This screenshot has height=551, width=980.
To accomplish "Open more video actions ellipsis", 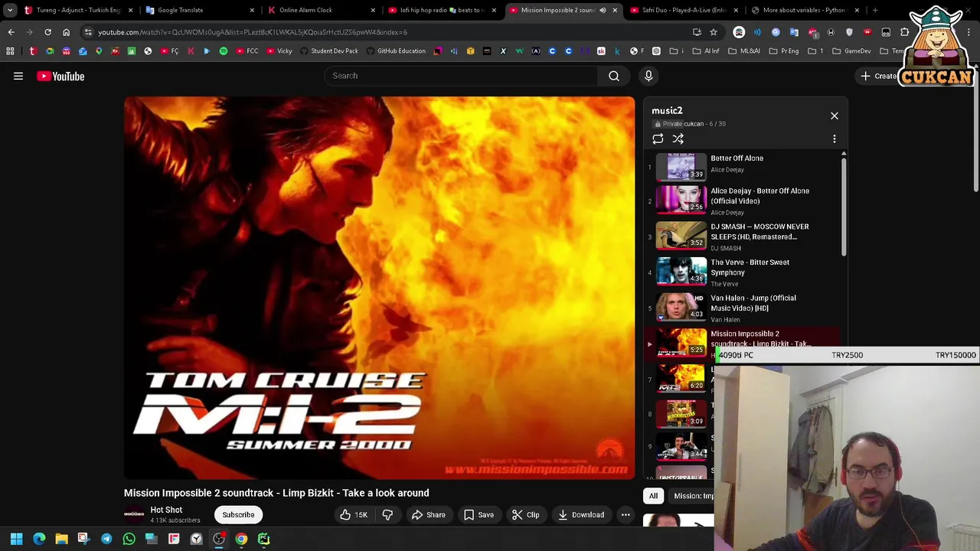I will coord(626,514).
